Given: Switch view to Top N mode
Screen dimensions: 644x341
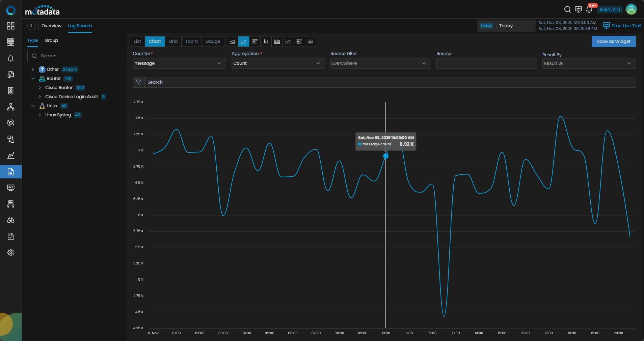Looking at the screenshot, I should tap(191, 41).
